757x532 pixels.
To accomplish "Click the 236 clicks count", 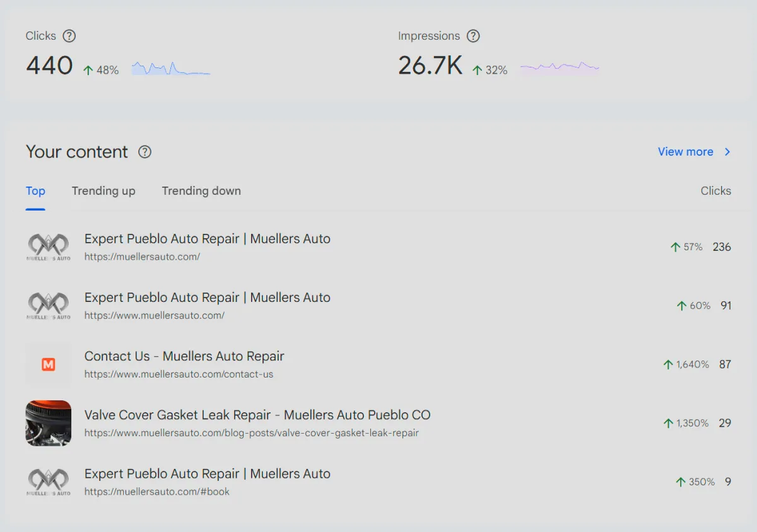I will point(722,247).
